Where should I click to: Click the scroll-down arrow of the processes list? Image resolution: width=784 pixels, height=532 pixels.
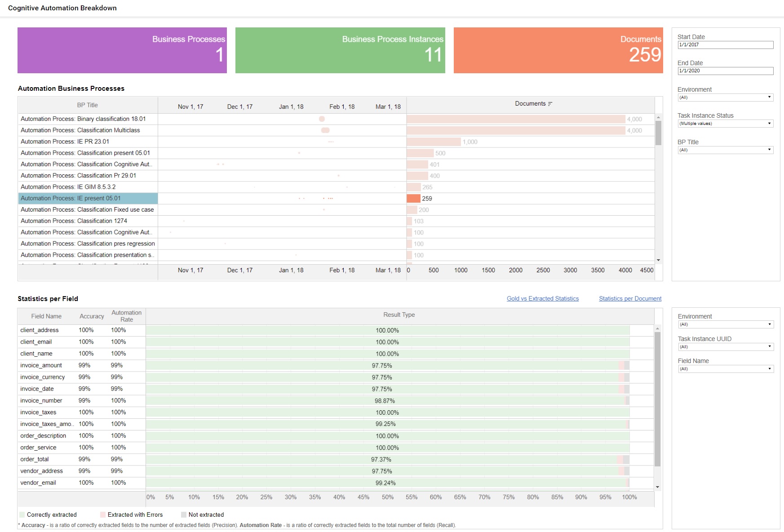pos(658,260)
